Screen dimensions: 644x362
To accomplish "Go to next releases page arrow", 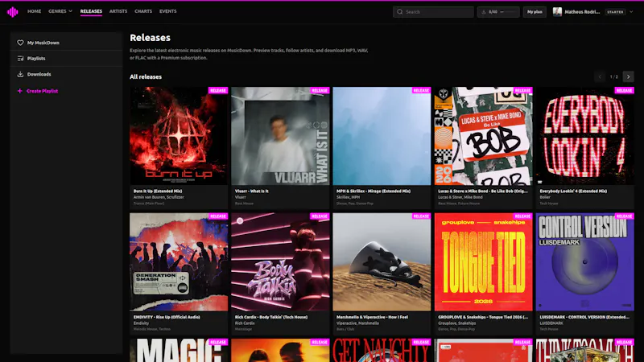I will coord(628,76).
